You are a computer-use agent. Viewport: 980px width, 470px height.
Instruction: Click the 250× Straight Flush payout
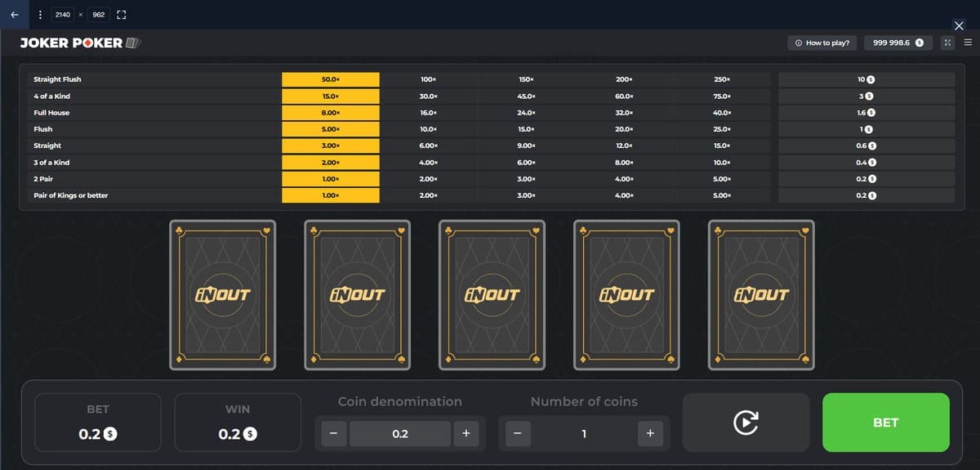(x=721, y=79)
